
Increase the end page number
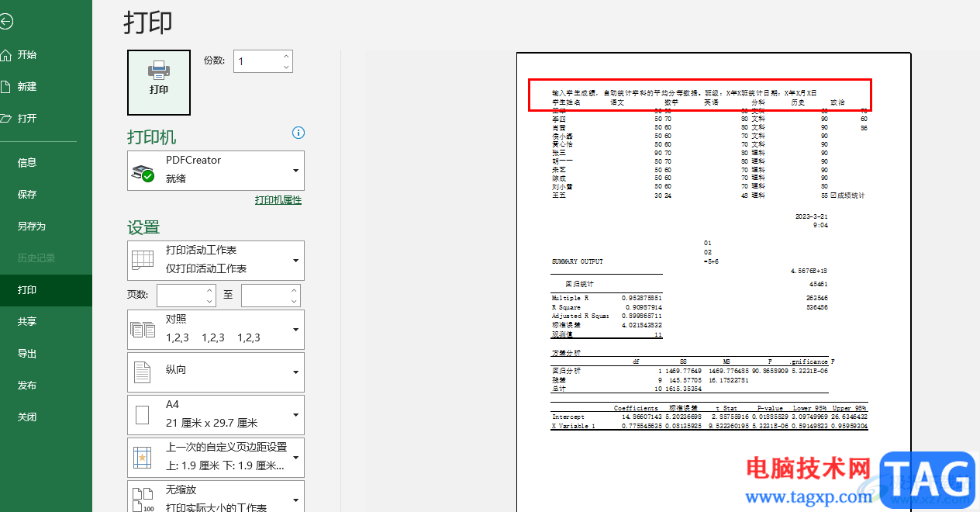click(x=294, y=290)
